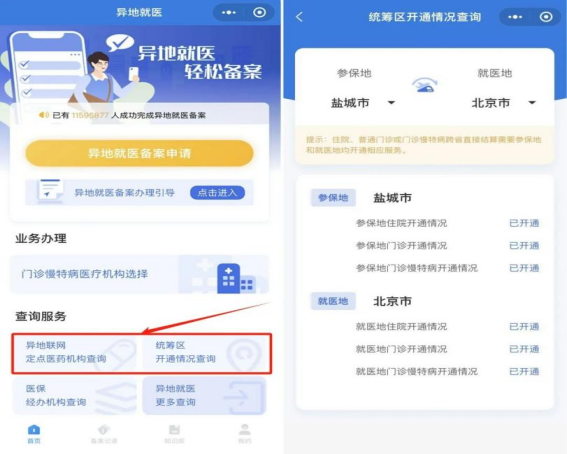This screenshot has height=454, width=567.
Task: Tap the swap cities icon between locations
Action: [425, 85]
